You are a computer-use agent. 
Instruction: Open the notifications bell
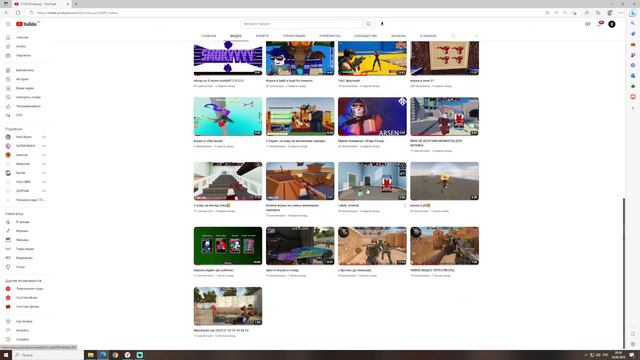[x=600, y=24]
